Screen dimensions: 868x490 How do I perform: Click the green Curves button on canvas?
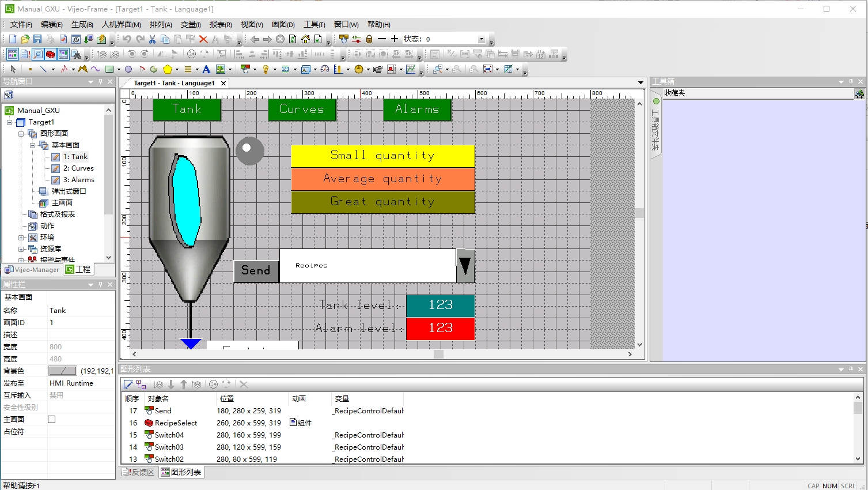(x=302, y=110)
